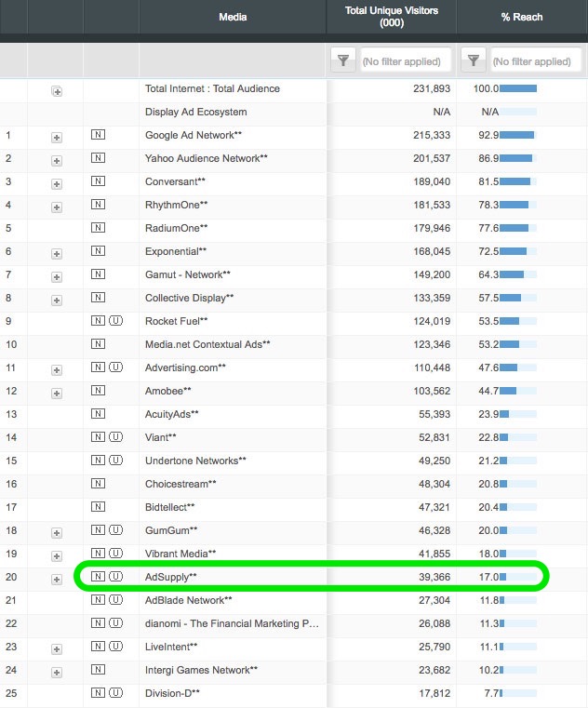Image resolution: width=588 pixels, height=708 pixels.
Task: Sort by the % Reach column header
Action: [x=521, y=17]
